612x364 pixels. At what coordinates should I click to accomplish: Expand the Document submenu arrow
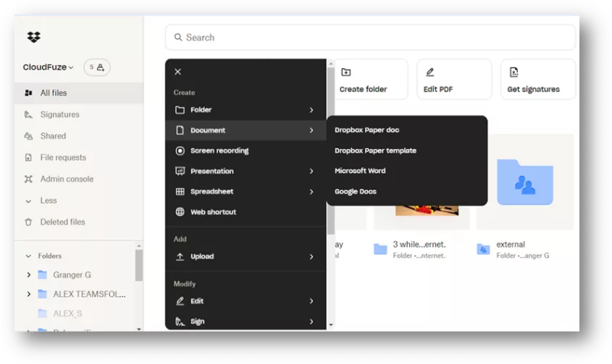click(311, 130)
